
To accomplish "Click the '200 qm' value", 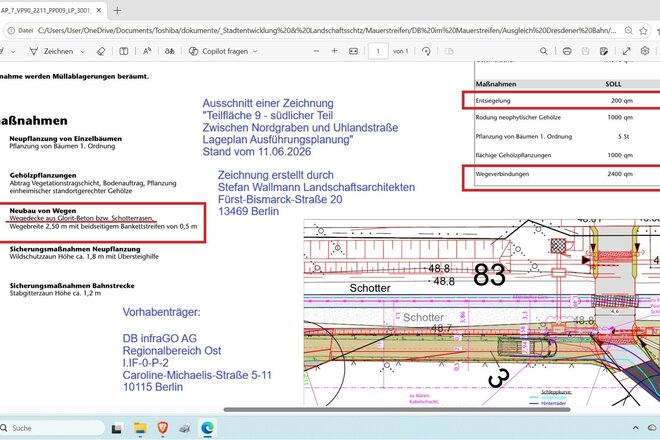I will click(622, 101).
